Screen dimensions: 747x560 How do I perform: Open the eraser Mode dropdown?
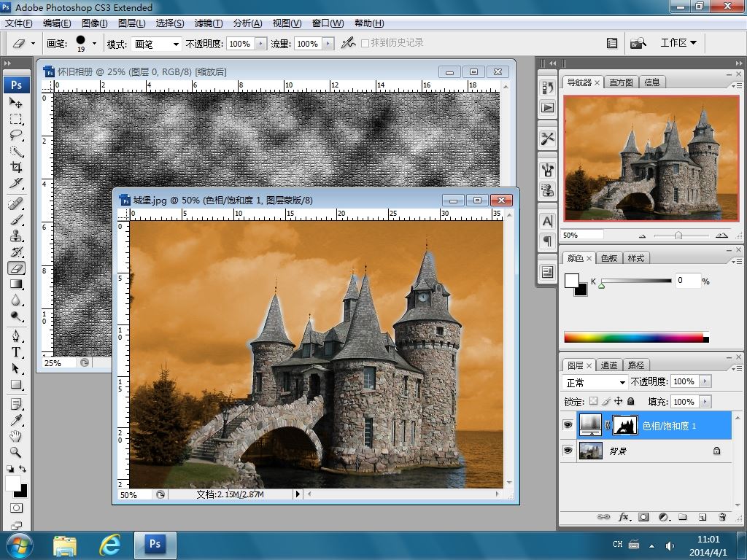[x=156, y=44]
